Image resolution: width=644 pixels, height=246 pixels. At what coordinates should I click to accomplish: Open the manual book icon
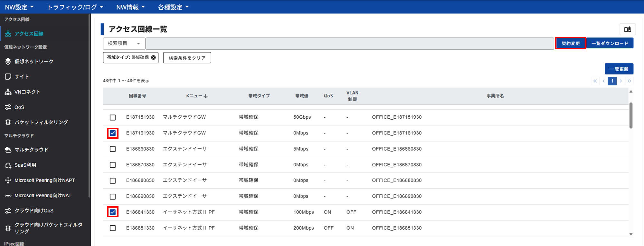(x=628, y=29)
